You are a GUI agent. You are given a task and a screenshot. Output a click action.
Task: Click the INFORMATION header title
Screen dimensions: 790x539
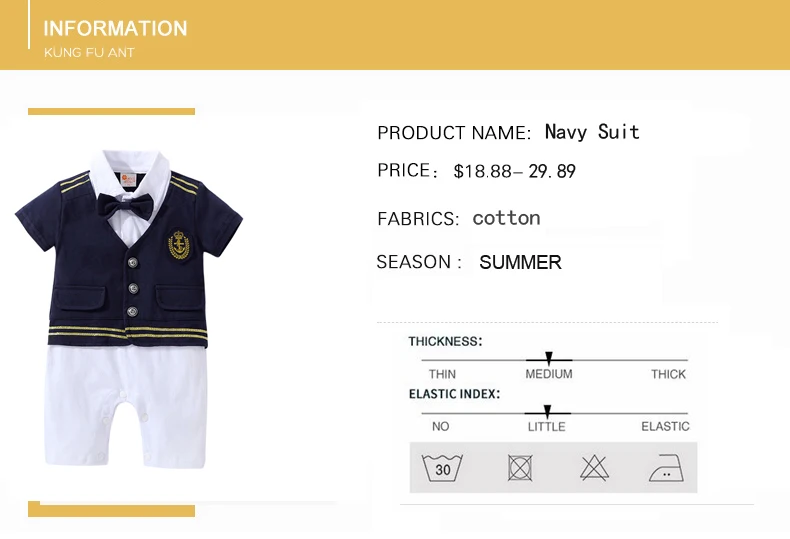coord(115,28)
